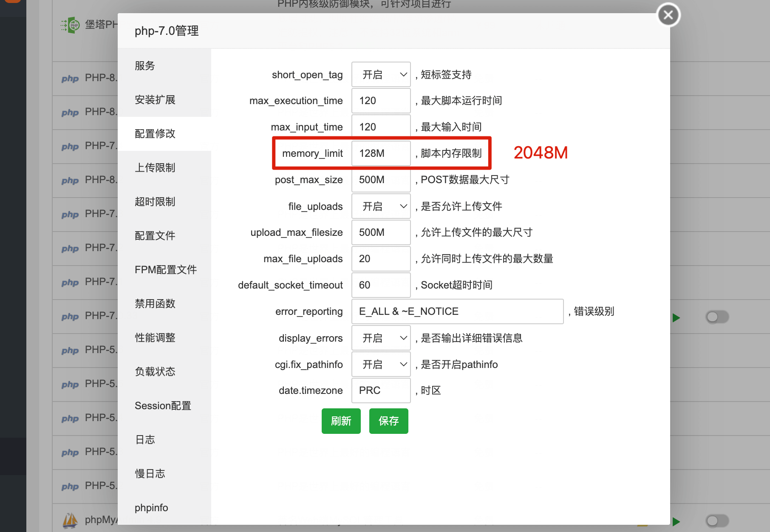Focus the max_input_time input field
This screenshot has height=532, width=770.
tap(381, 127)
